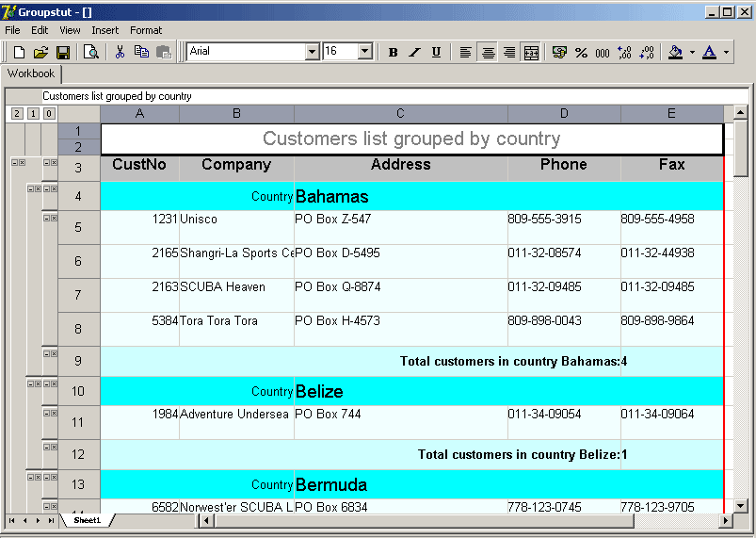Toggle Underline formatting
Image resolution: width=756 pixels, height=538 pixels.
436,53
